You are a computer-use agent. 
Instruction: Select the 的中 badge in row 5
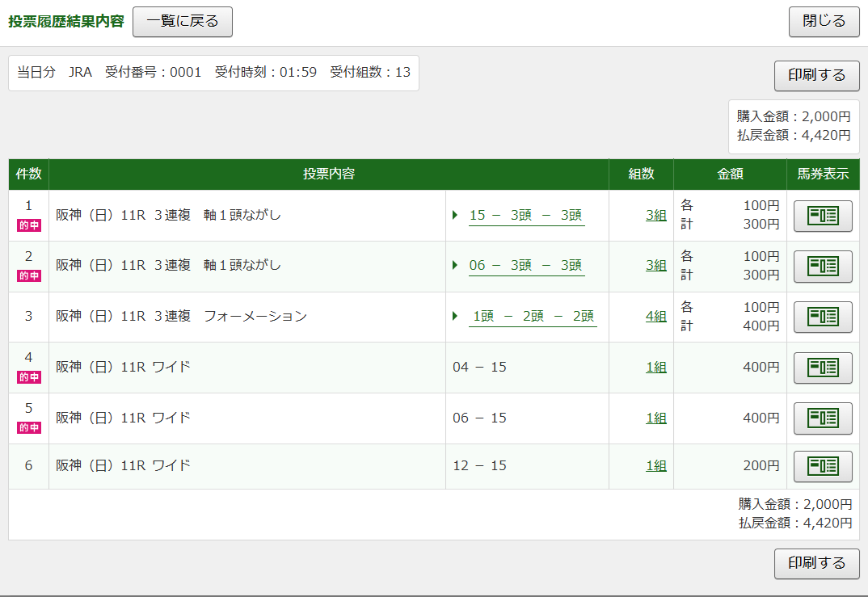click(x=29, y=427)
